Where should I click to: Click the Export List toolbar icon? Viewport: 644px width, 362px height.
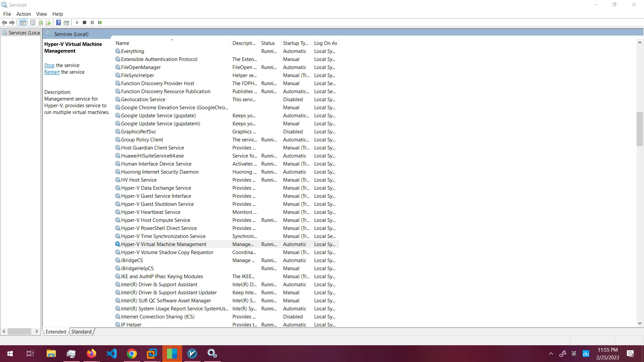48,22
